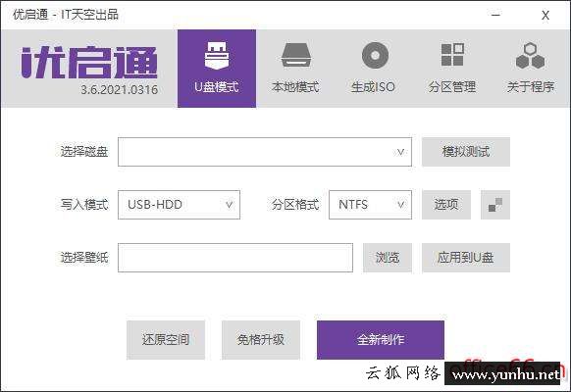Click the version number 3.6.2021.0316

point(120,90)
